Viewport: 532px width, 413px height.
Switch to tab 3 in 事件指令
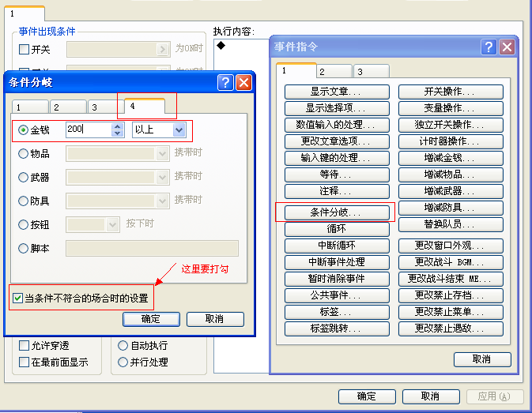(x=372, y=72)
